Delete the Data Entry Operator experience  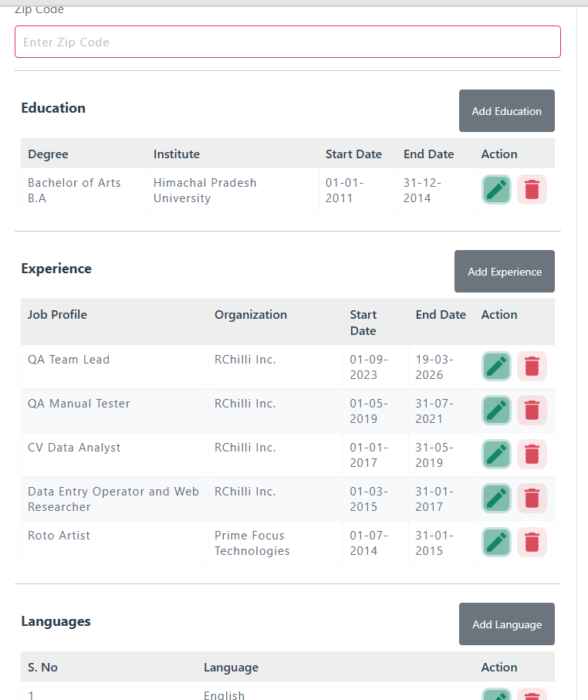532,498
